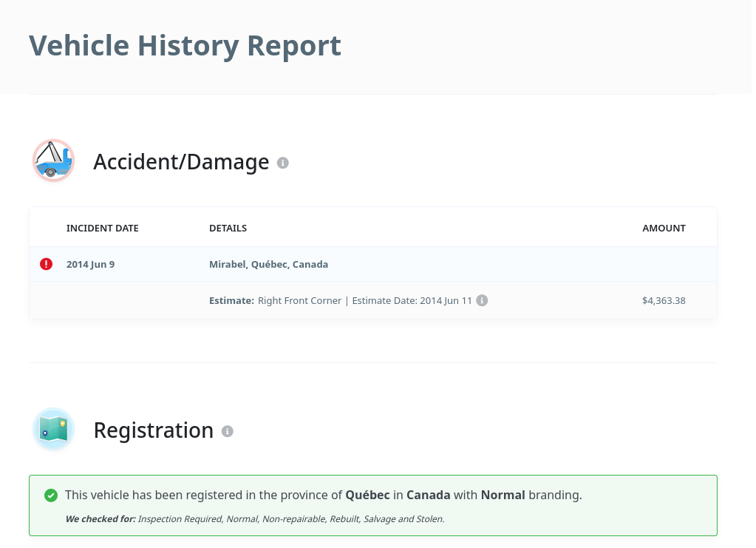Click the Vehicle History Report title

click(185, 46)
